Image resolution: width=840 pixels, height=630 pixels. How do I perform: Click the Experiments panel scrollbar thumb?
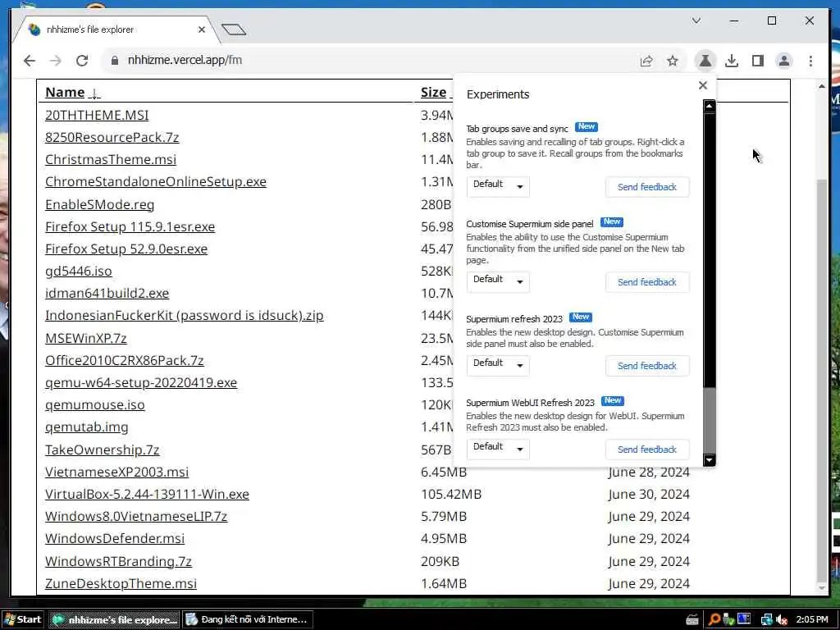tap(710, 420)
